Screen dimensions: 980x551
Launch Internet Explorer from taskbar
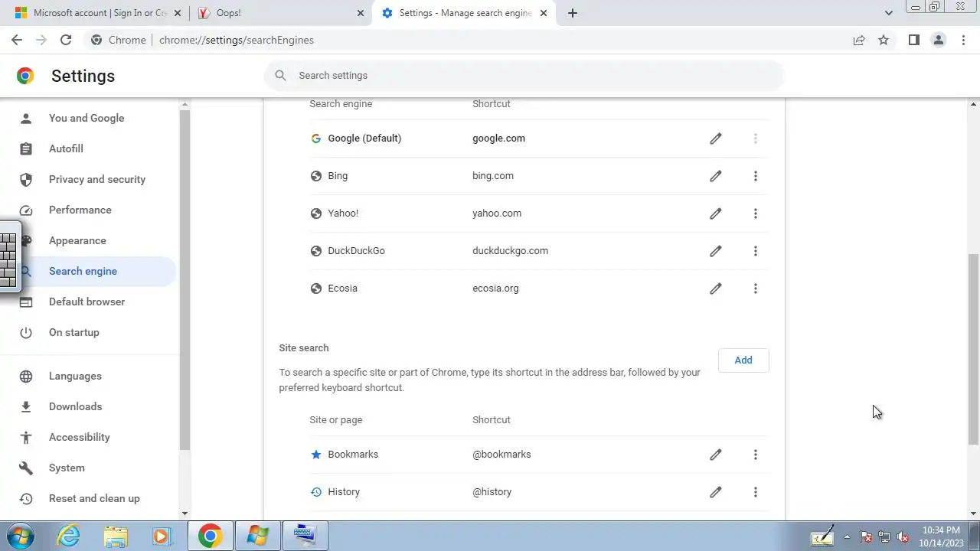click(x=69, y=536)
